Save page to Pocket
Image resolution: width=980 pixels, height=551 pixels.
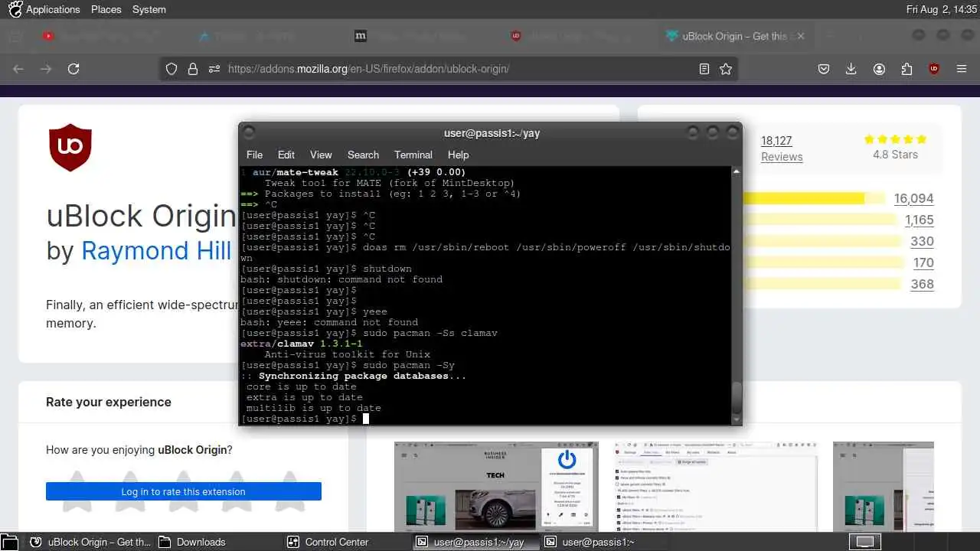click(824, 69)
